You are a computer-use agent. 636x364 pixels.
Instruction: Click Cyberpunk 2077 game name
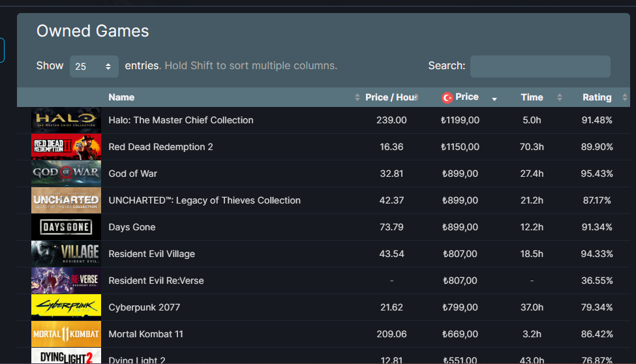coord(144,308)
